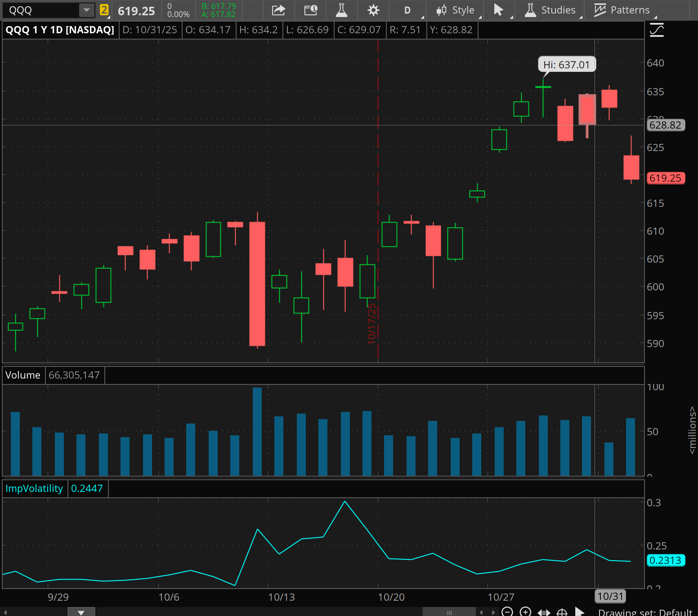Click the ImpVolatility study label
The width and height of the screenshot is (698, 616).
point(34,488)
